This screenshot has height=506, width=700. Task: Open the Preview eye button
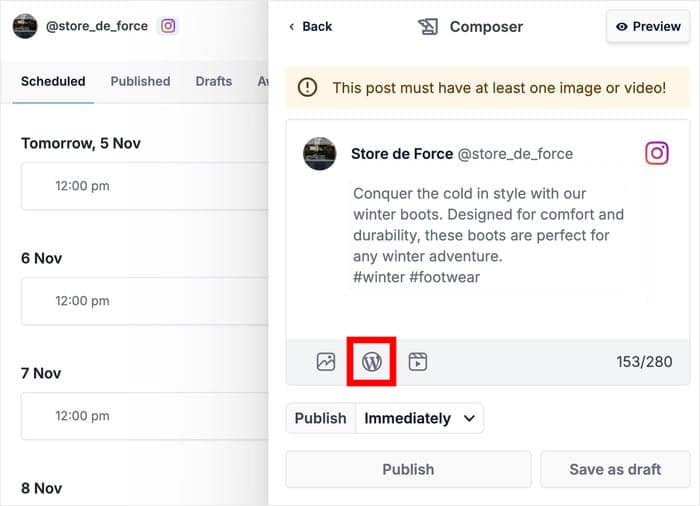(x=648, y=27)
